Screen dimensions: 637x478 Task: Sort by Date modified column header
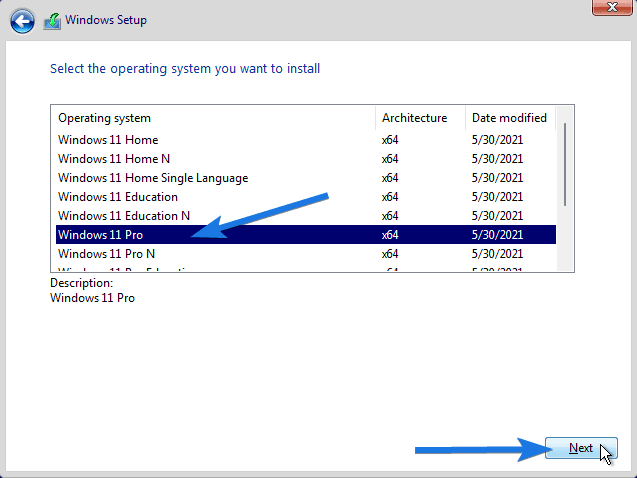pyautogui.click(x=510, y=118)
